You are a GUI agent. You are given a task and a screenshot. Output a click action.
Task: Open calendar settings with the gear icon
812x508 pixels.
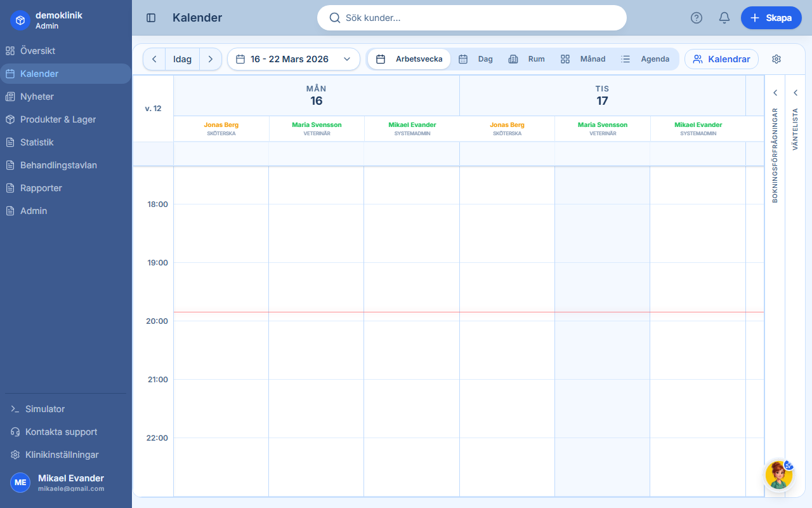(776, 59)
